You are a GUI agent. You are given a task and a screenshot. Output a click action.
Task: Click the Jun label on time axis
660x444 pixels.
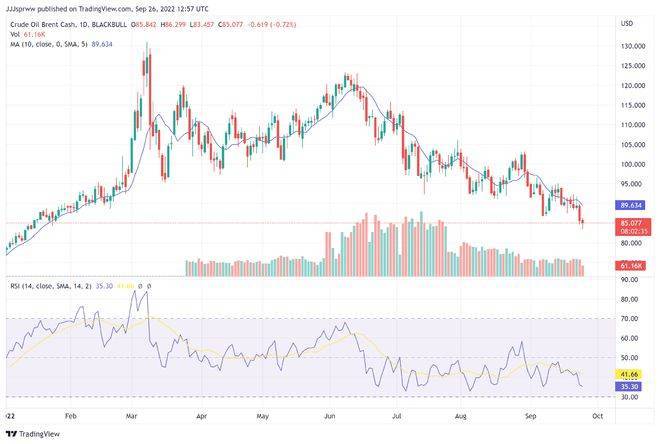click(330, 412)
